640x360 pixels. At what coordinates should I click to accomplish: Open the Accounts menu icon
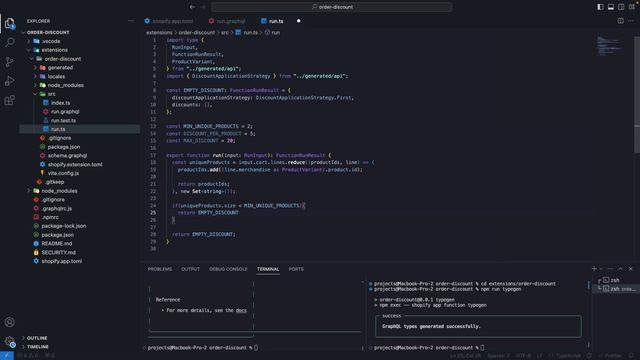click(x=9, y=322)
